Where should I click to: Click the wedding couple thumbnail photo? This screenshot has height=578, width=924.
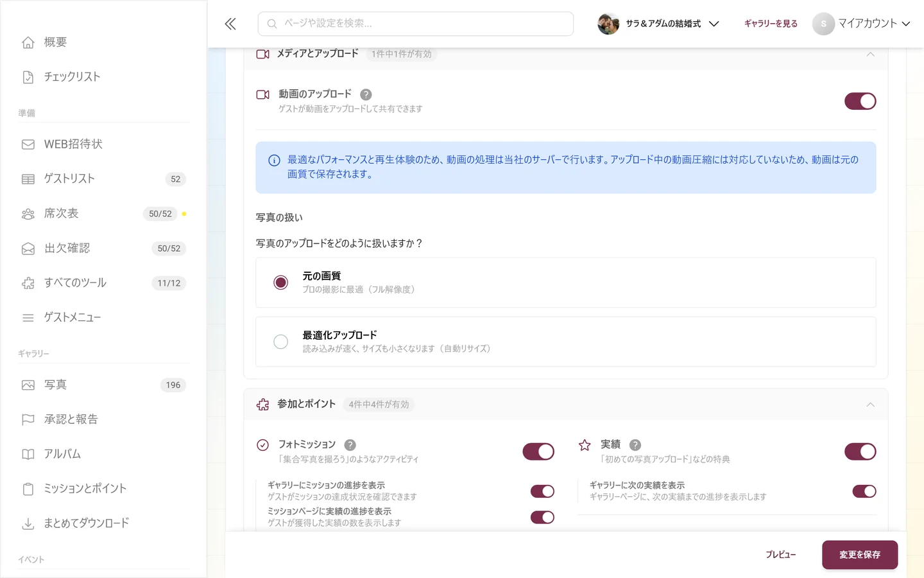click(x=608, y=24)
